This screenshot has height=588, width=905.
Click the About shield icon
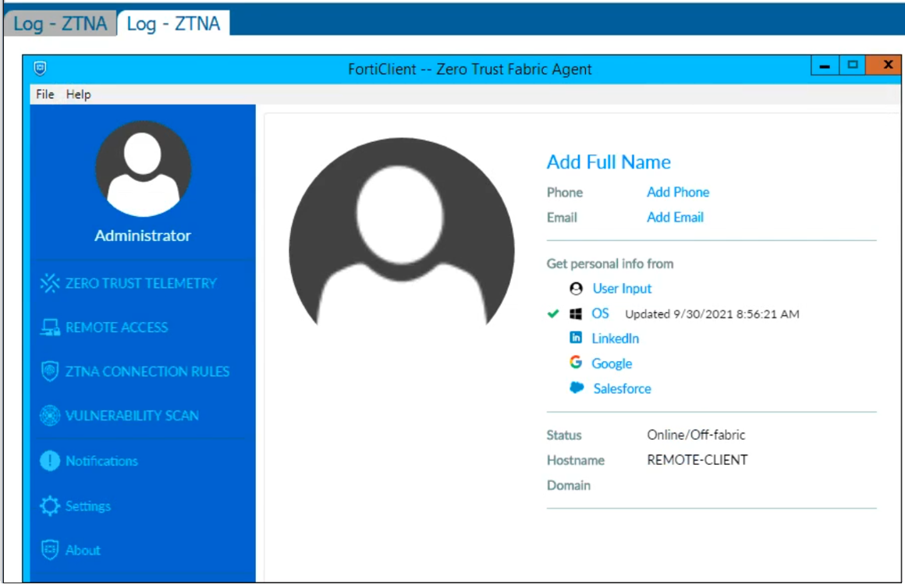(x=49, y=550)
